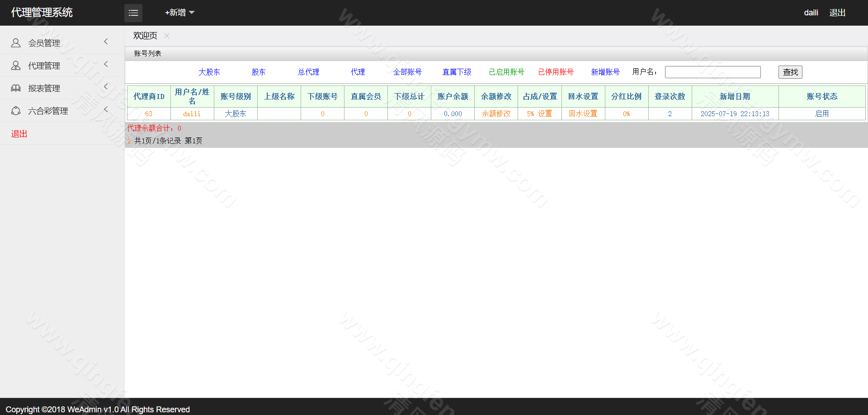Screen dimensions: 868x415
Task: Show 已启用账号 enabled accounts
Action: pos(506,72)
